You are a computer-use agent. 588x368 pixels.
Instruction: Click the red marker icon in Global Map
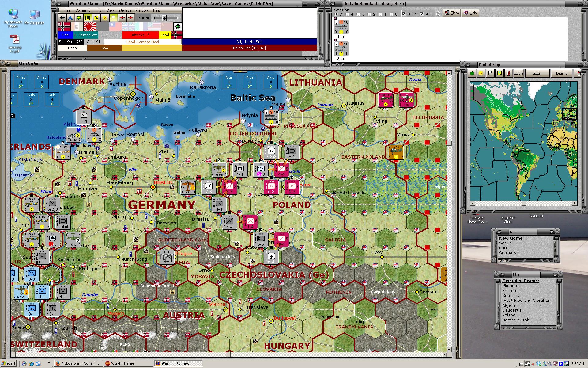click(x=508, y=73)
